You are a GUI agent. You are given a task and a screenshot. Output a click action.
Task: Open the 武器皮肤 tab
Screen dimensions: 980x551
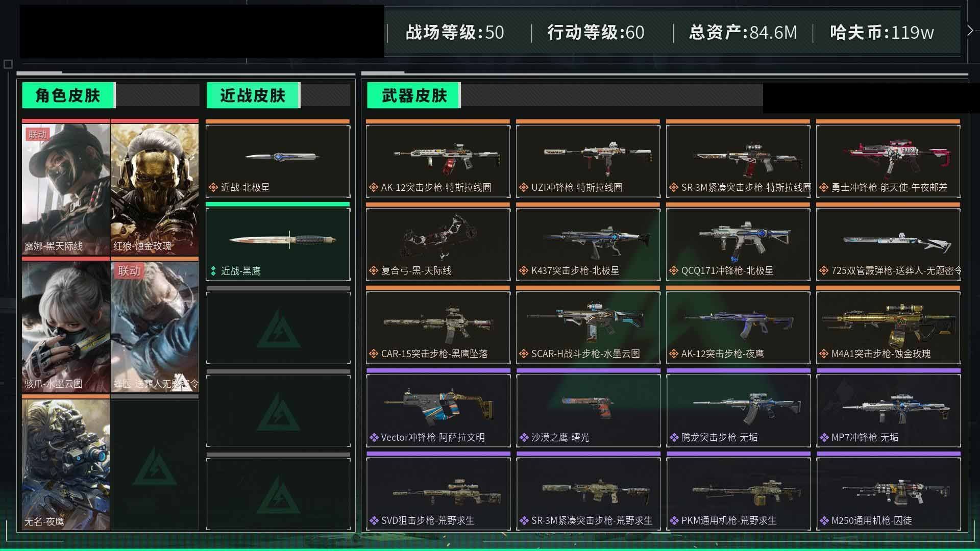click(x=414, y=95)
